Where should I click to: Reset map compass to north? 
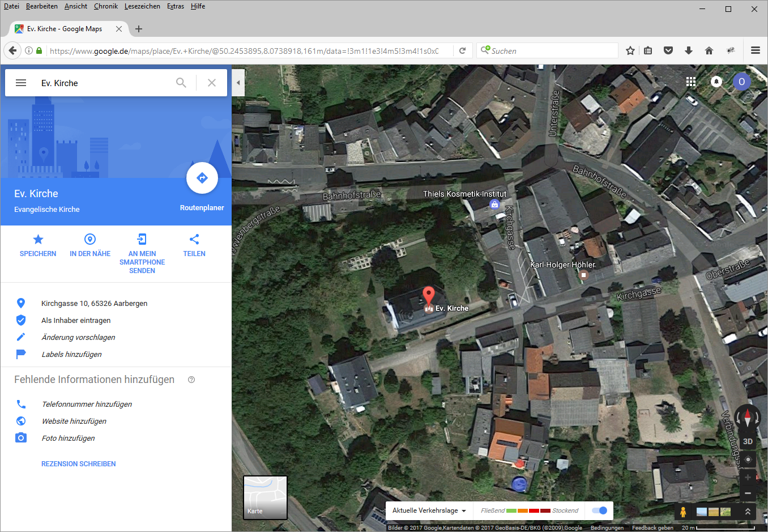(x=748, y=418)
